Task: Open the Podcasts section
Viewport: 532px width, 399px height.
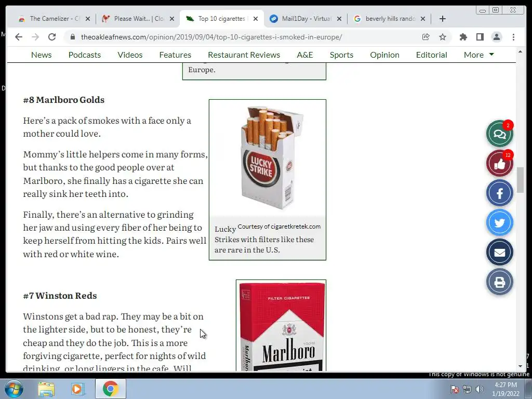Action: click(85, 55)
